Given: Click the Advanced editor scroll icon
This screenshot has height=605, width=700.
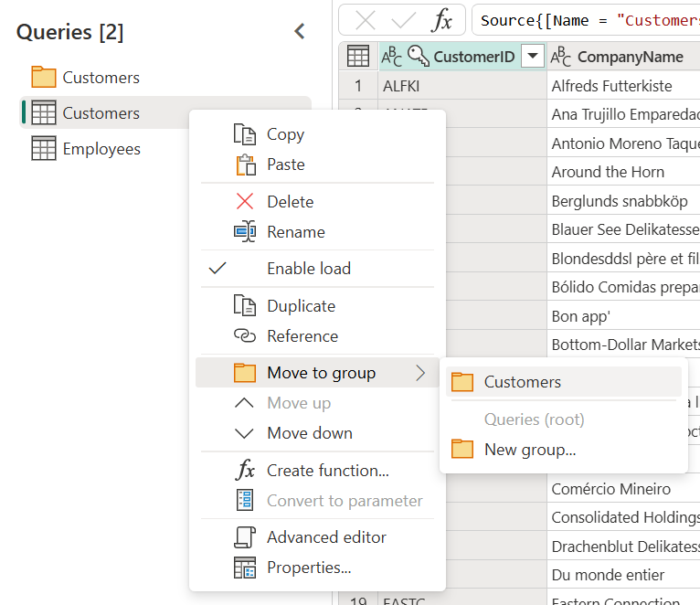Looking at the screenshot, I should [245, 537].
